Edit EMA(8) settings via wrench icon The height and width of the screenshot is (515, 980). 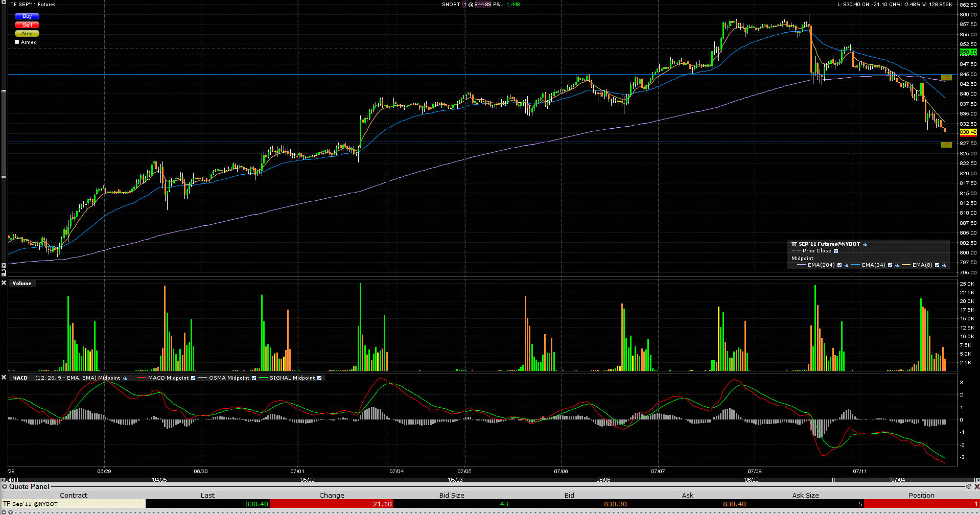(944, 265)
